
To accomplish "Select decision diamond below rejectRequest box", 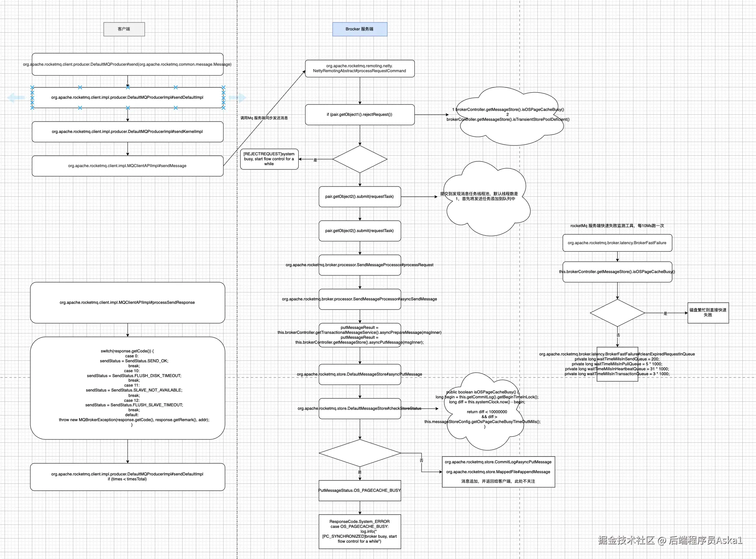I will 360,159.
